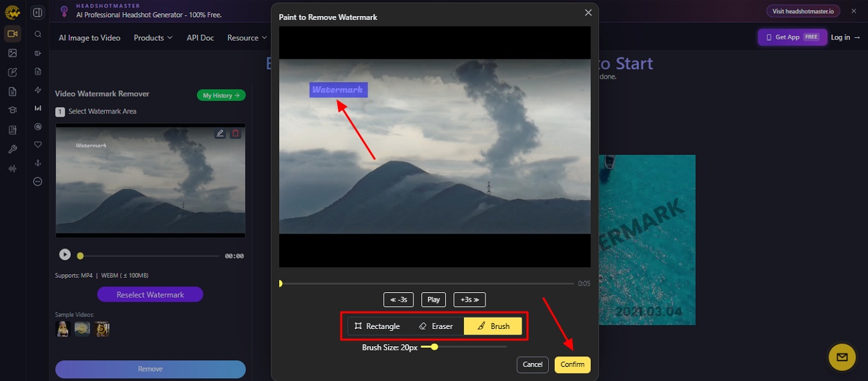Image resolution: width=868 pixels, height=381 pixels.
Task: Click the lightning bolt icon in secondary sidebar
Action: pos(37,90)
